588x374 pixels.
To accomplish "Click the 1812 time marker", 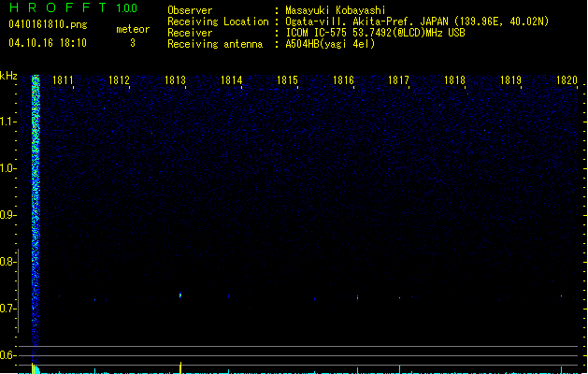I will [x=119, y=80].
